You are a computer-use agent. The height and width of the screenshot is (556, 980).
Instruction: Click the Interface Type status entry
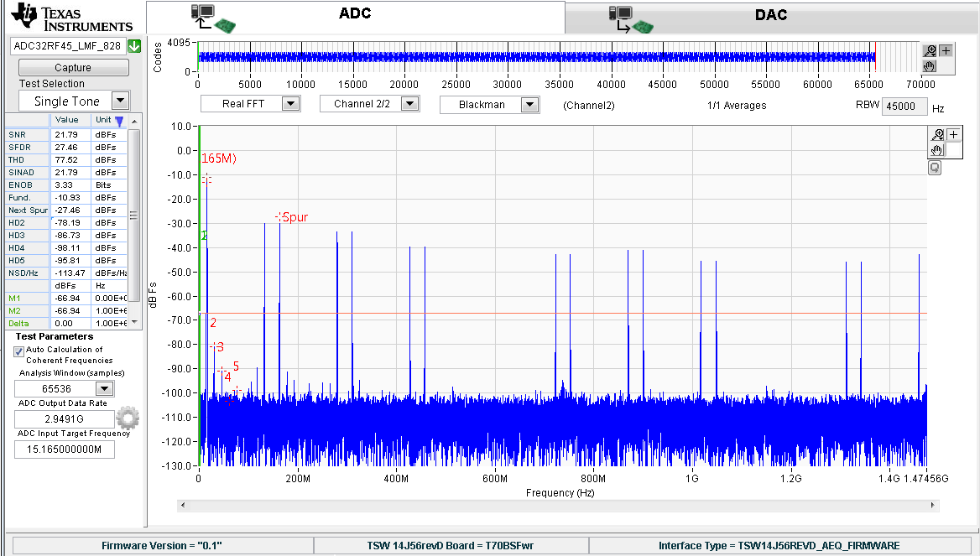coord(779,545)
